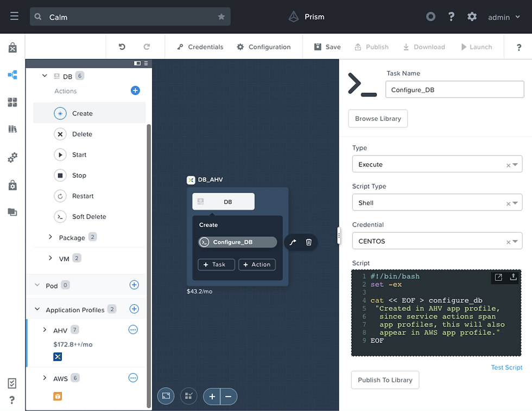This screenshot has height=411, width=532.
Task: Open Configuration in the toolbar
Action: click(264, 47)
